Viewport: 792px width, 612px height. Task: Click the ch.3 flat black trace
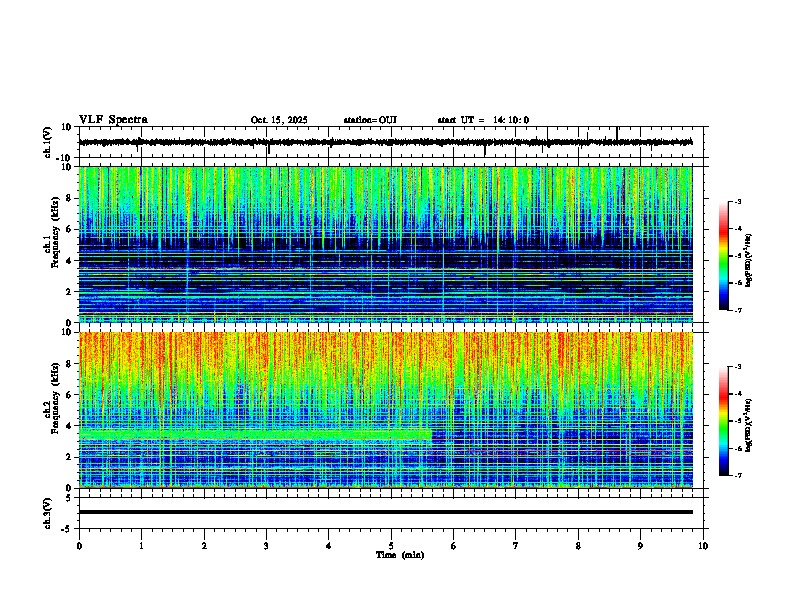[x=385, y=512]
